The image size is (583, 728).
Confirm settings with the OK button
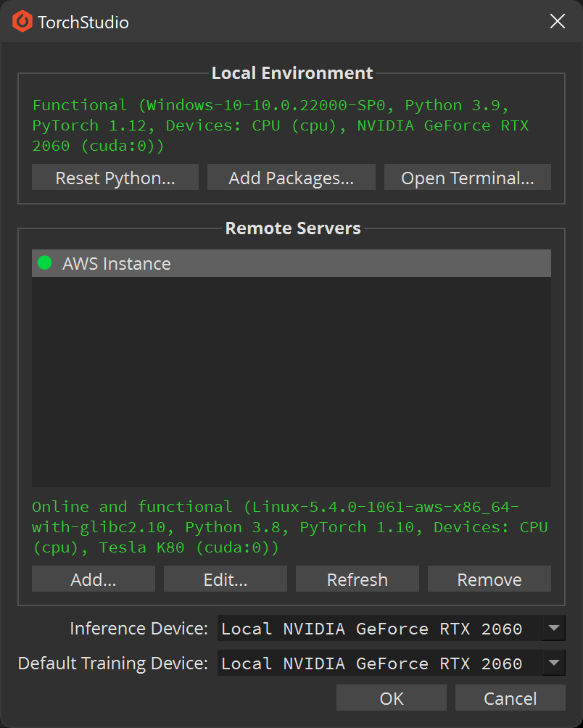click(392, 698)
